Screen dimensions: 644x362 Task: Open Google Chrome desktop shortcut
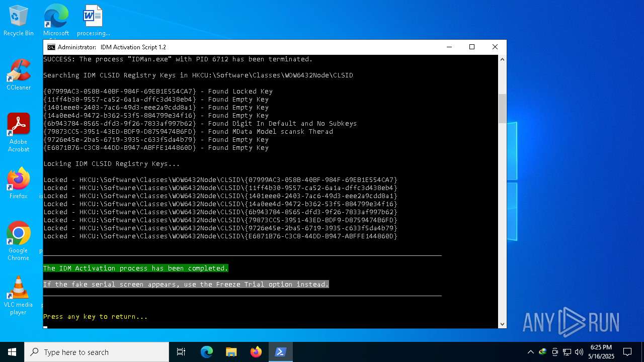(x=19, y=241)
